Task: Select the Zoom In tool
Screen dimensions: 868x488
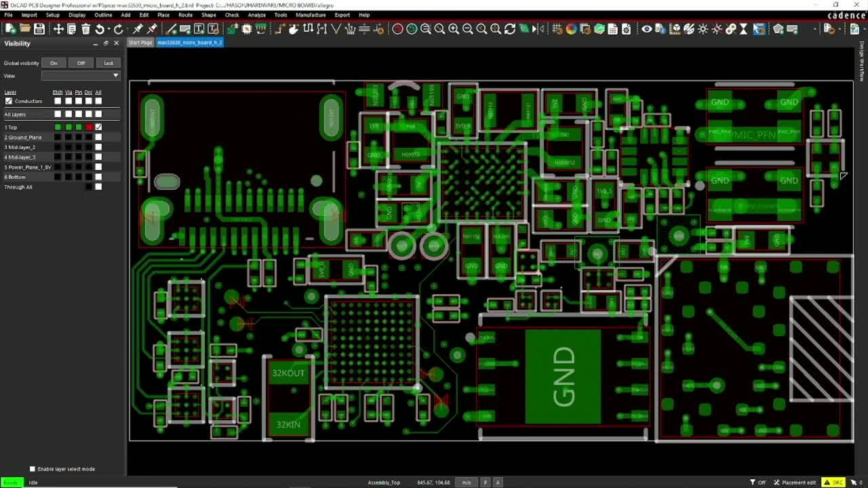Action: pyautogui.click(x=454, y=29)
